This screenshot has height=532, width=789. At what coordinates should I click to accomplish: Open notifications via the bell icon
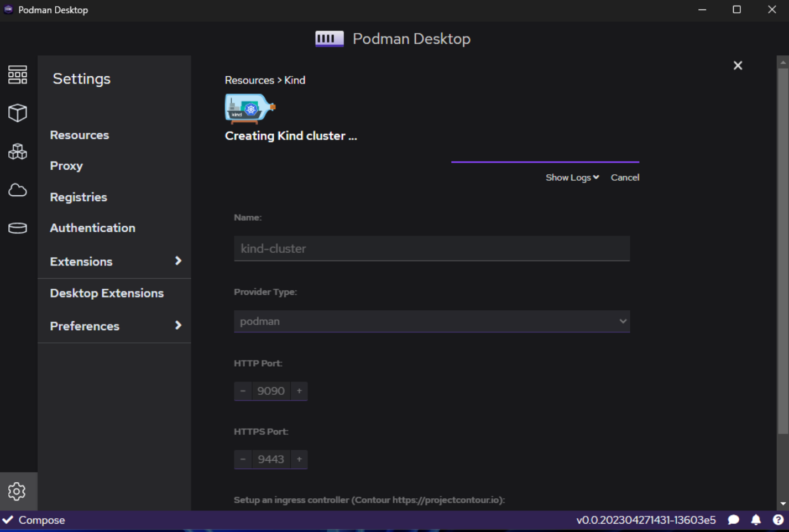coord(755,520)
